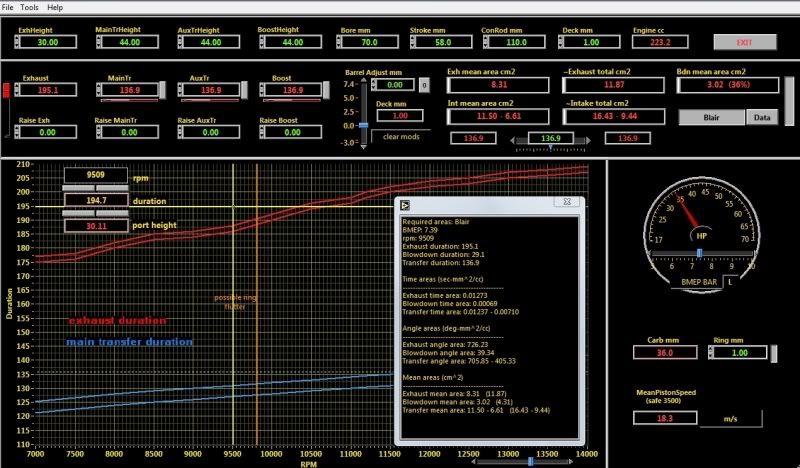
Task: Click the Carb mm value 36.0
Action: tap(665, 353)
